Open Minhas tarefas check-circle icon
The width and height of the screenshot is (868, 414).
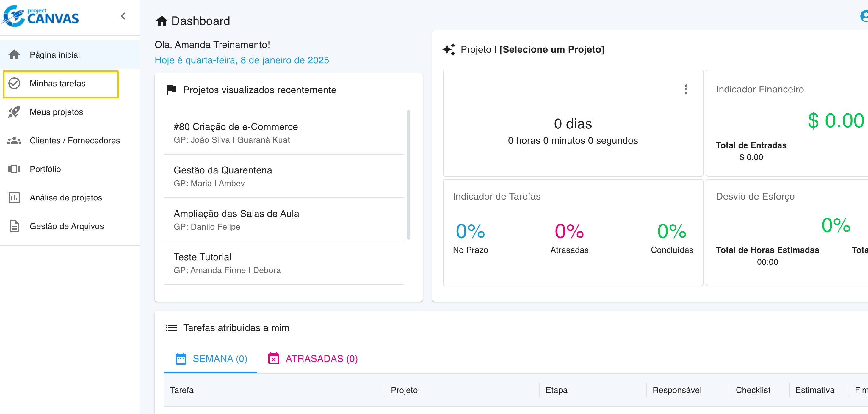click(x=14, y=83)
